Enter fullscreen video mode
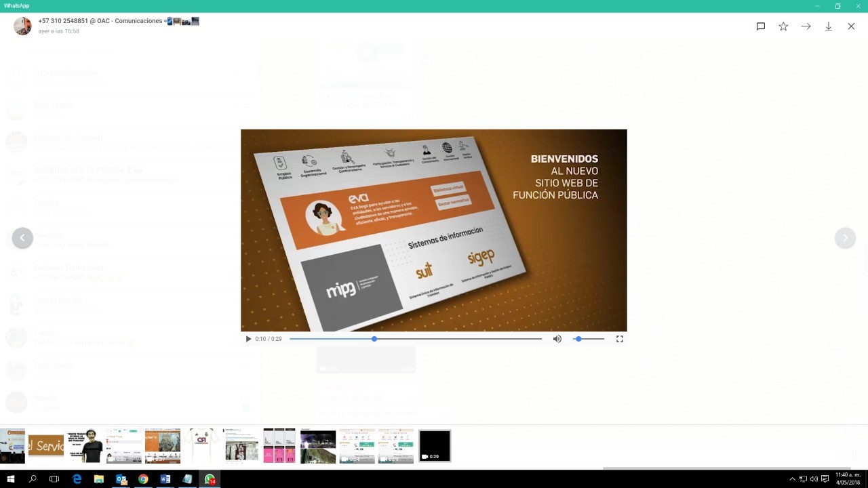The height and width of the screenshot is (488, 868). point(619,339)
